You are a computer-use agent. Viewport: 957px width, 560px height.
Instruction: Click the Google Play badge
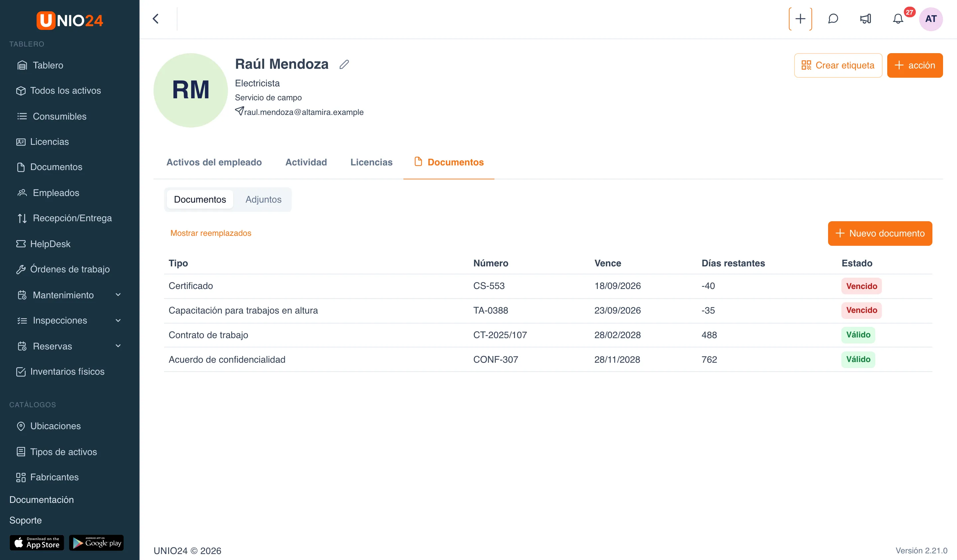click(96, 542)
